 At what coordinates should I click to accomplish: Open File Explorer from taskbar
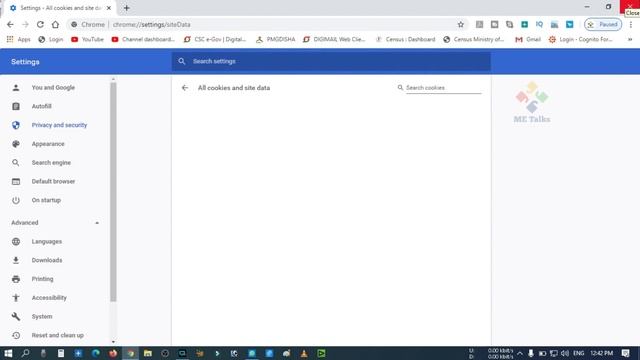pyautogui.click(x=148, y=353)
